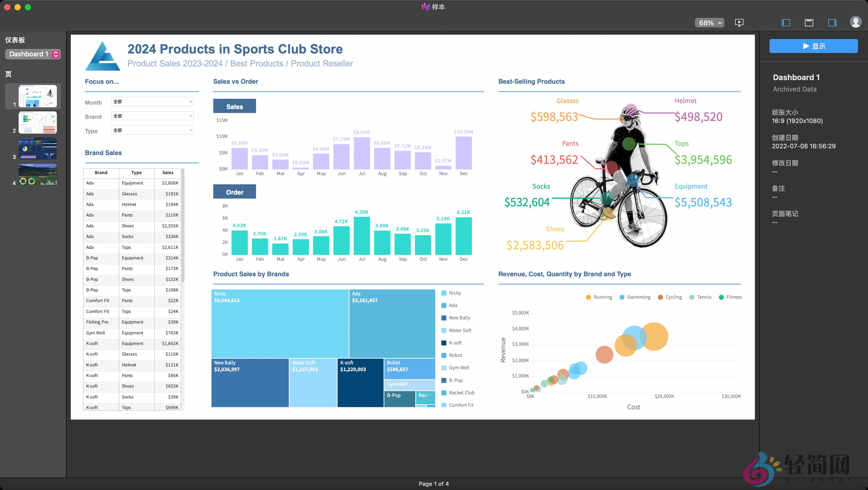Open the Dashboard 1 selector popup
868x490 pixels.
pyautogui.click(x=33, y=54)
